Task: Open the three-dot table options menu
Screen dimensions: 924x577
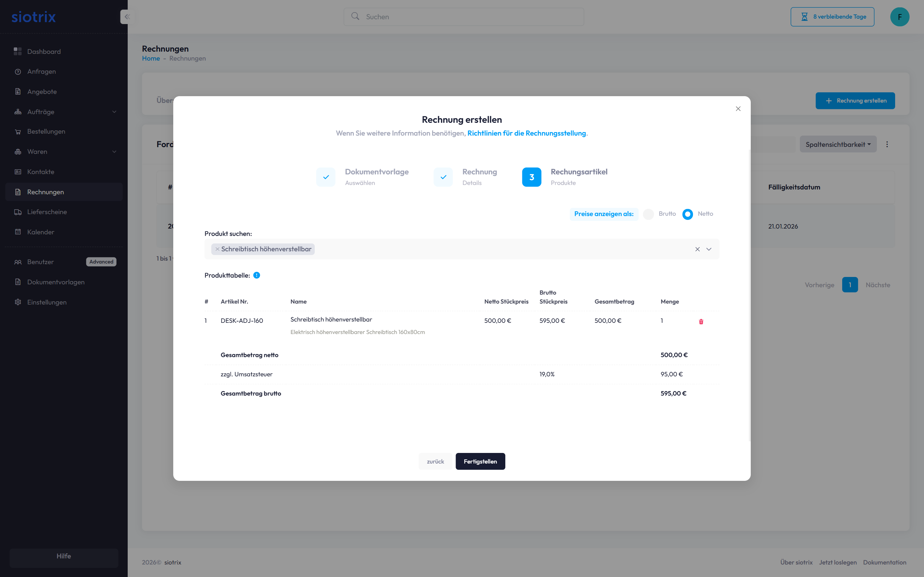Action: [x=887, y=144]
